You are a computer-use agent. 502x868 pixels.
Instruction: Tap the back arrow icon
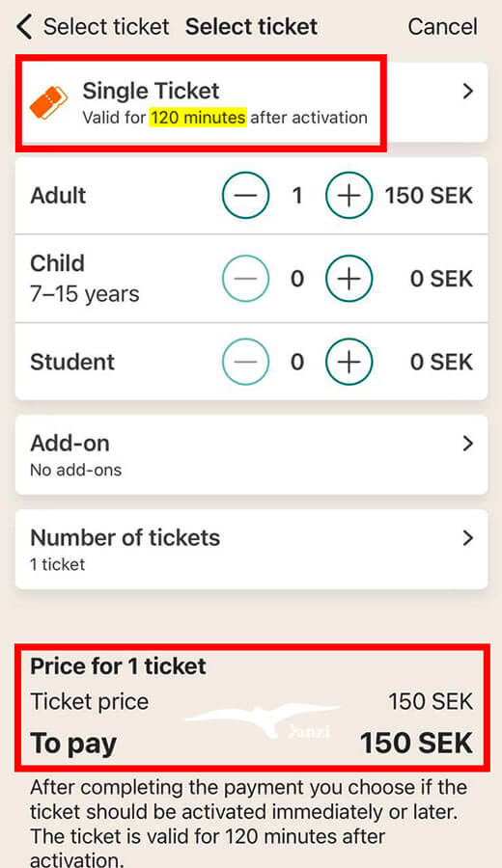click(x=25, y=27)
